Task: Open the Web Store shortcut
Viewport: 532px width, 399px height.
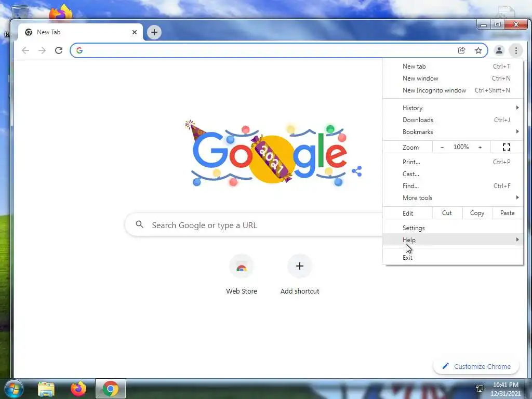Action: pyautogui.click(x=242, y=275)
